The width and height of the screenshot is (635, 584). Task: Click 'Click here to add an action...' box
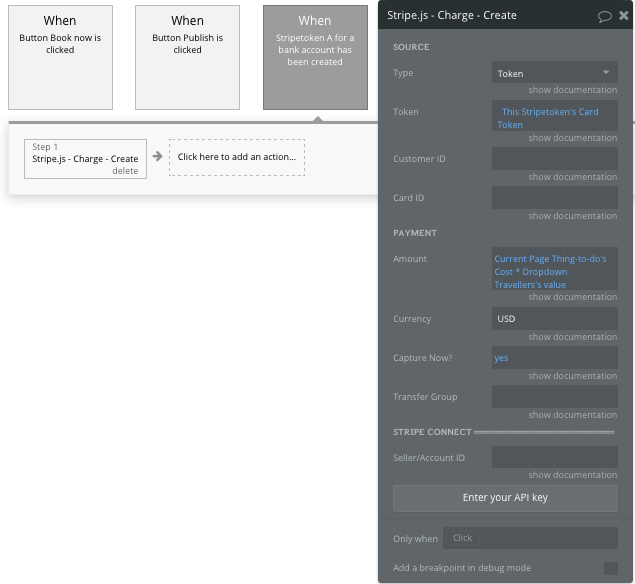coord(237,157)
